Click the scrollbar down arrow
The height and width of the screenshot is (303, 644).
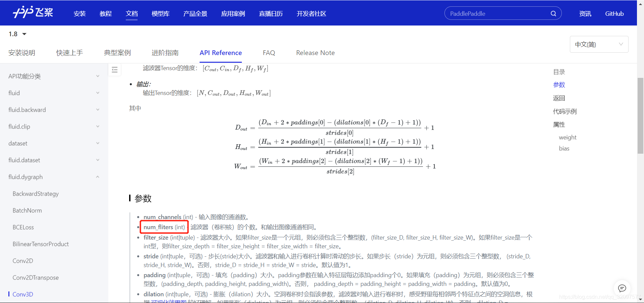640,299
